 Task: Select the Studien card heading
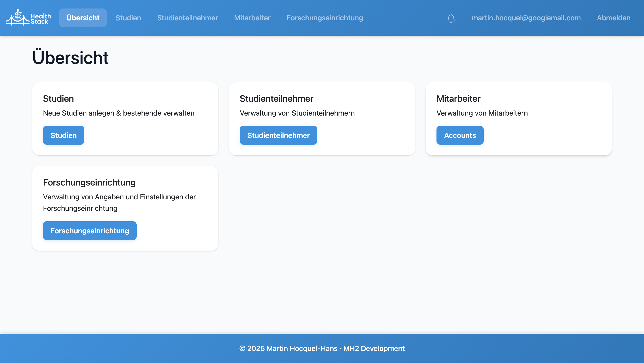click(58, 99)
